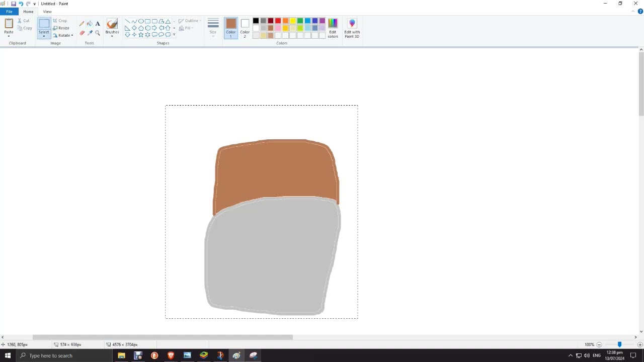Screen dimensions: 644x362
Task: Open the notification center icon
Action: point(633,355)
